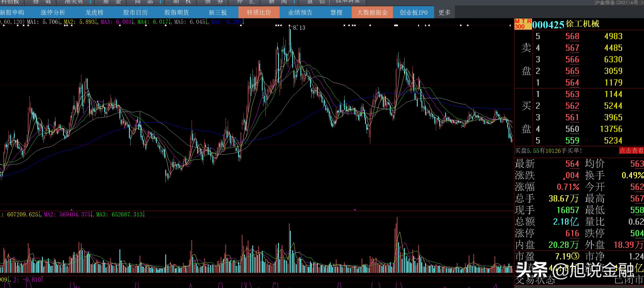644x288 pixels.
Task: Click the stock code 000425 title
Action: click(548, 24)
